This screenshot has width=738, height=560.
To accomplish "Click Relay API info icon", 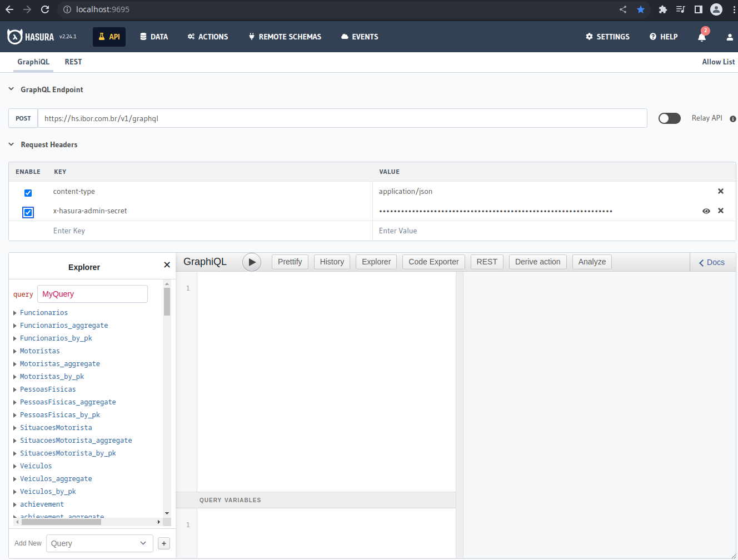I will coord(732,119).
